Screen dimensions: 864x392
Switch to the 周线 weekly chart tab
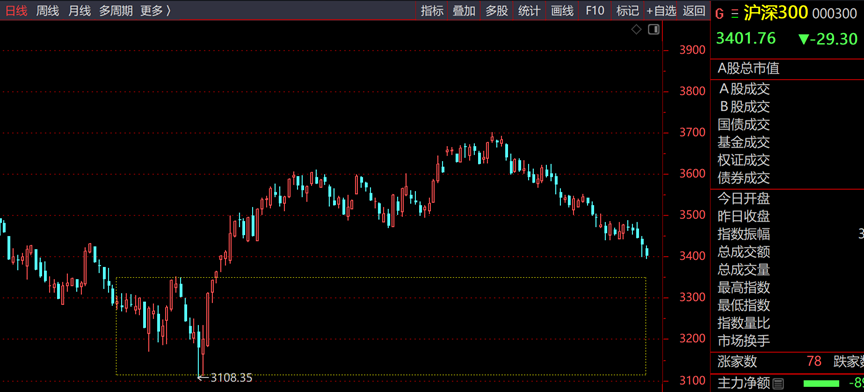[x=47, y=10]
